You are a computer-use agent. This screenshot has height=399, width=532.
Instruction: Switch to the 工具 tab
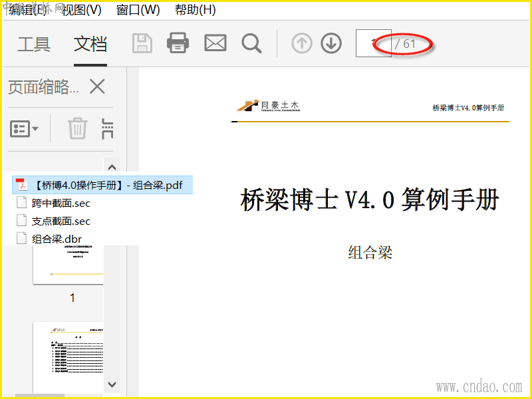pos(34,45)
